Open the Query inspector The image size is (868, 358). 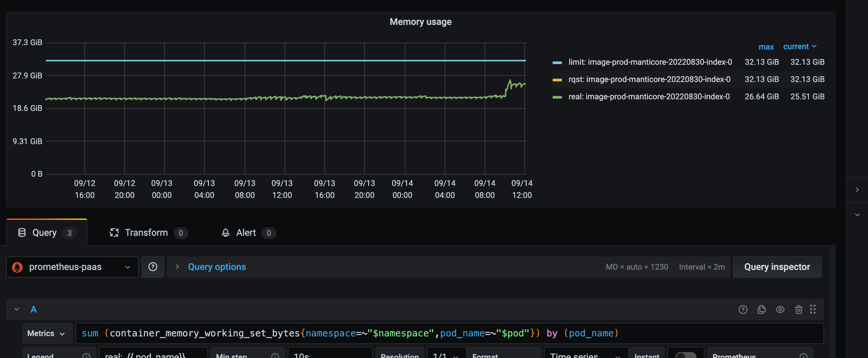tap(777, 267)
